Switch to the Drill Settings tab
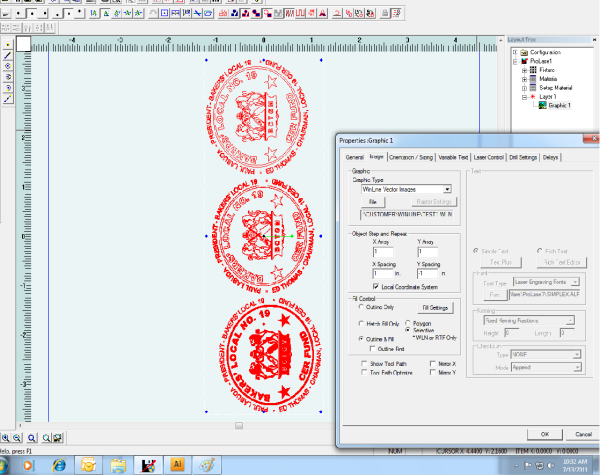The image size is (600, 476). click(523, 157)
